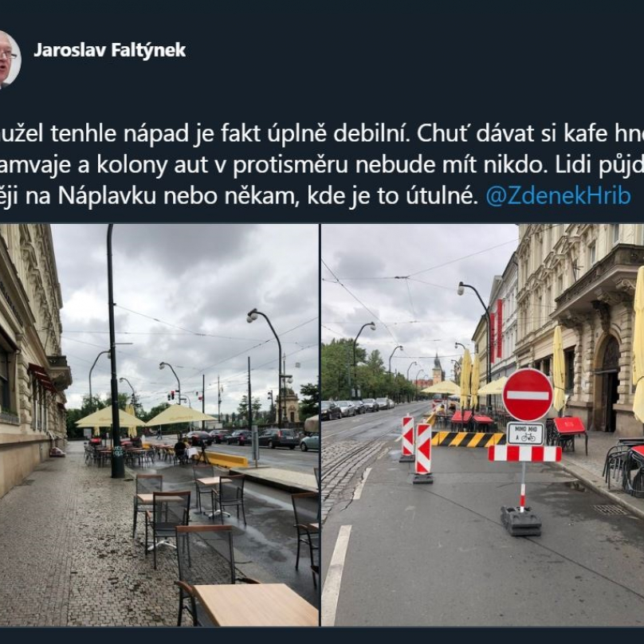Viewport: 644px width, 644px height.
Task: Click the red-white chevron bollards in right photo
Action: 417,447
